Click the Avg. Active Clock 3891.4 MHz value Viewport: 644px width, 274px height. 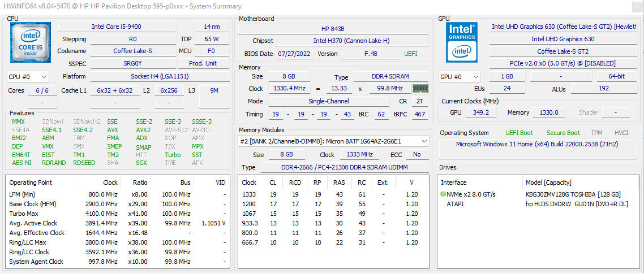click(x=100, y=223)
